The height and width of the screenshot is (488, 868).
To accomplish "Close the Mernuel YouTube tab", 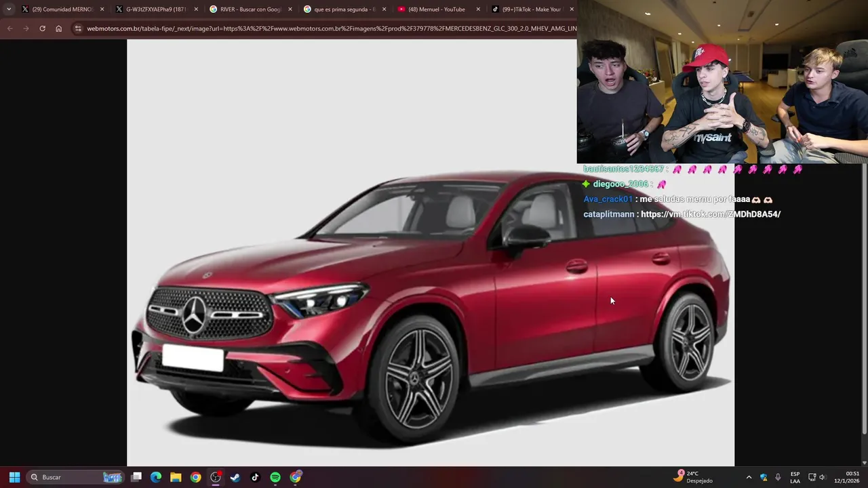I will (x=477, y=9).
